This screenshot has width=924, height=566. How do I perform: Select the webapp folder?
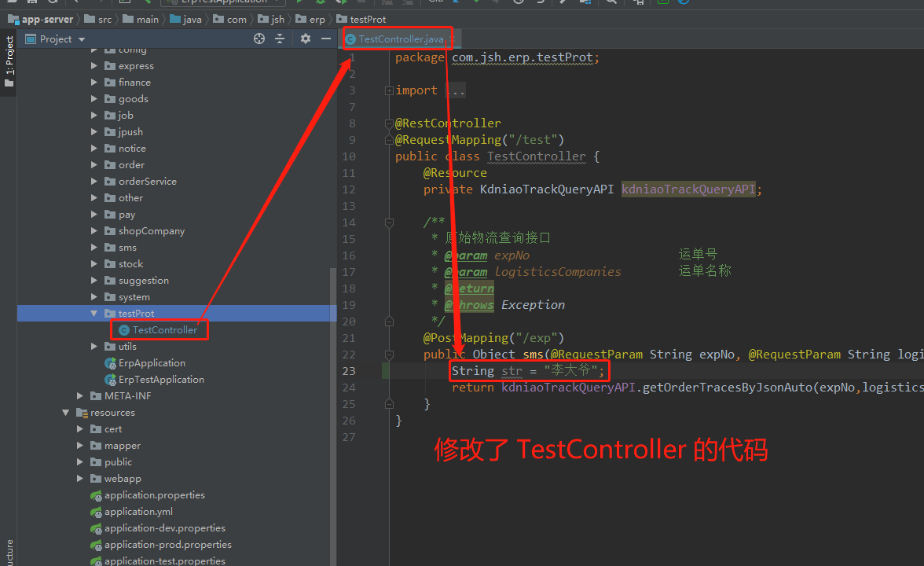pos(122,479)
